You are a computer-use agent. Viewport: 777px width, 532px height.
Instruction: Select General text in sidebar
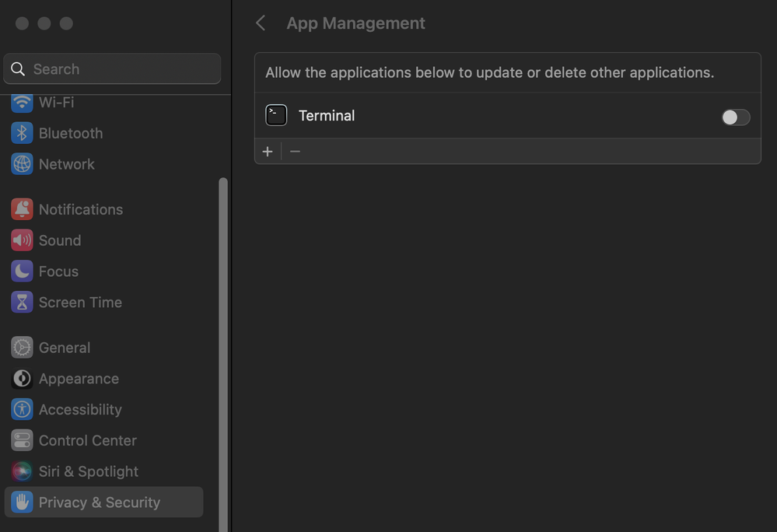click(65, 348)
